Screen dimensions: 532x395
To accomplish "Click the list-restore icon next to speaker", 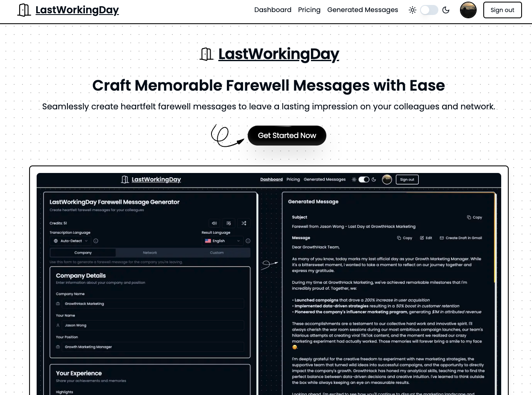I will tap(229, 223).
